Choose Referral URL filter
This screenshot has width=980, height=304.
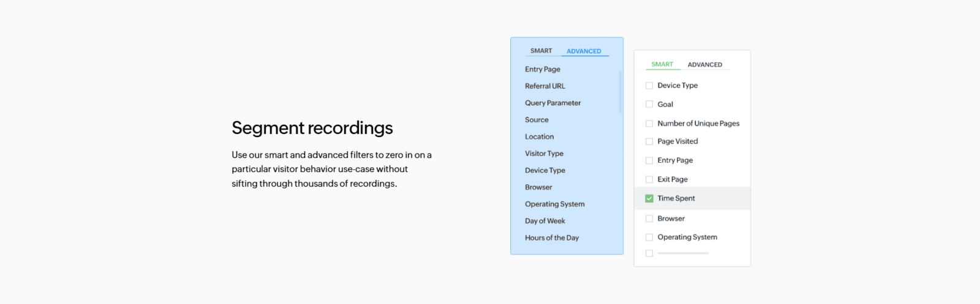click(x=545, y=86)
